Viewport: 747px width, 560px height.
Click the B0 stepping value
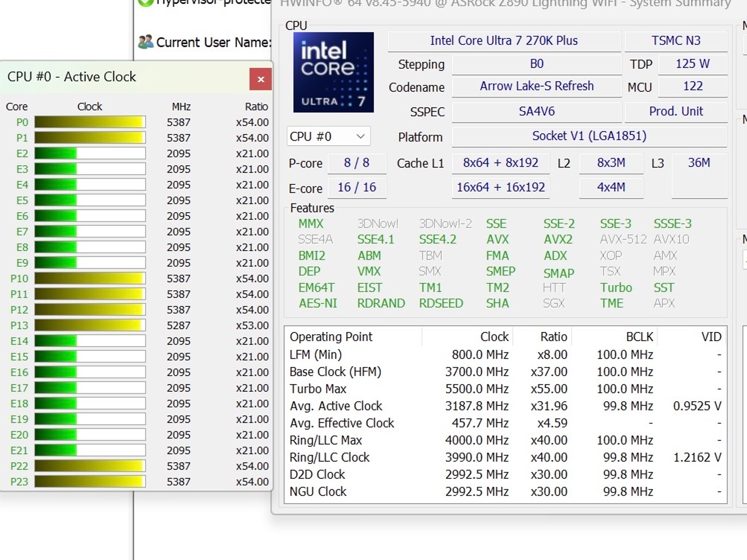537,64
